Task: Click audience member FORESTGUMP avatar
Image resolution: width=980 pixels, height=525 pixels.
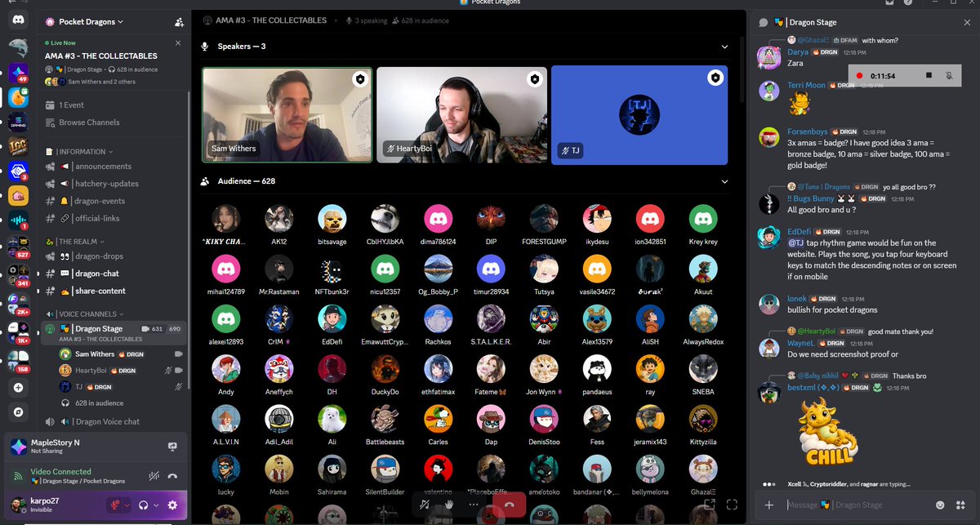Action: pos(544,218)
